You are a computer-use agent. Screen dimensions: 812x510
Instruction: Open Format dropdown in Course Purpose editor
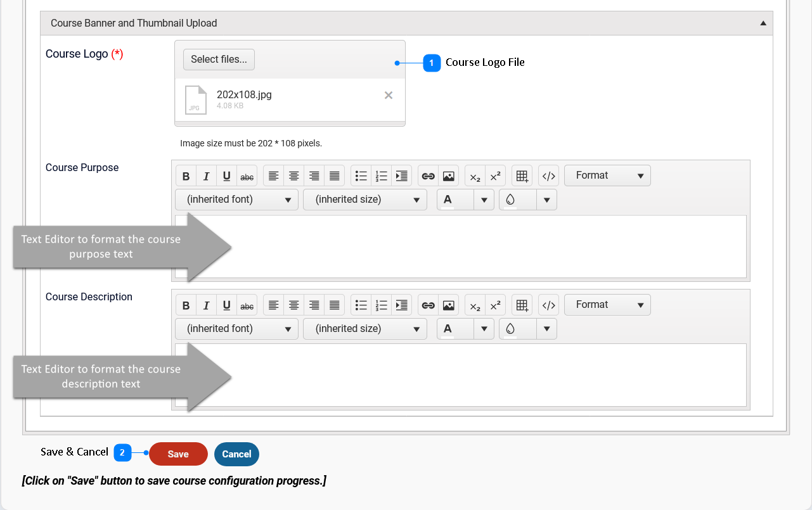607,175
